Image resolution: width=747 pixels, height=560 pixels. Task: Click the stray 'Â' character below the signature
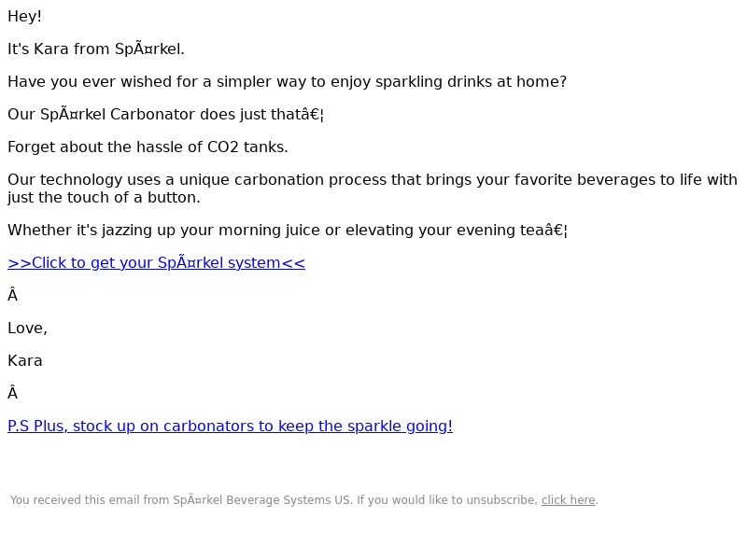(13, 393)
